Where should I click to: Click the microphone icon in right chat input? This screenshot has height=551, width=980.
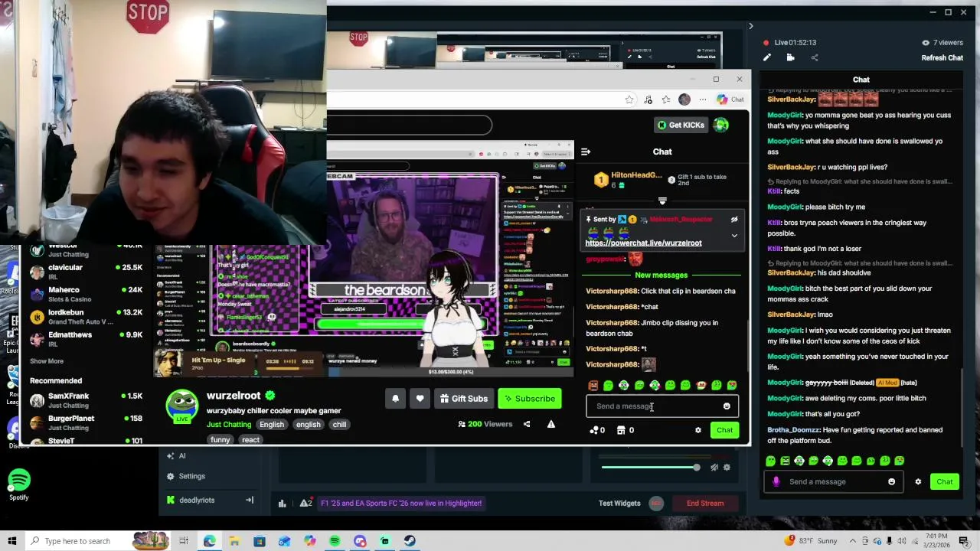pyautogui.click(x=776, y=481)
